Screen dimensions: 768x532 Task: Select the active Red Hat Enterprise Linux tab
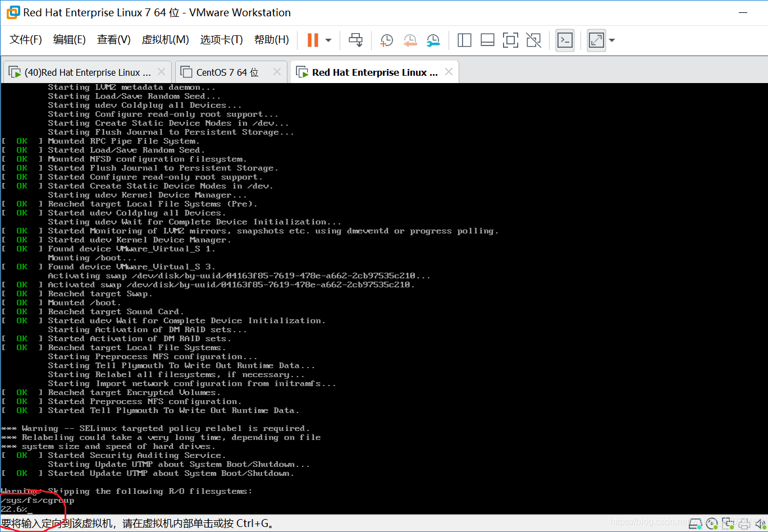pyautogui.click(x=375, y=72)
